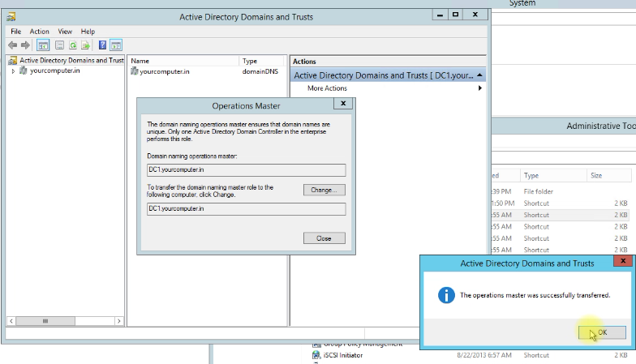Close the Operations Master dialog with X
The image size is (636, 364).
pyautogui.click(x=343, y=104)
